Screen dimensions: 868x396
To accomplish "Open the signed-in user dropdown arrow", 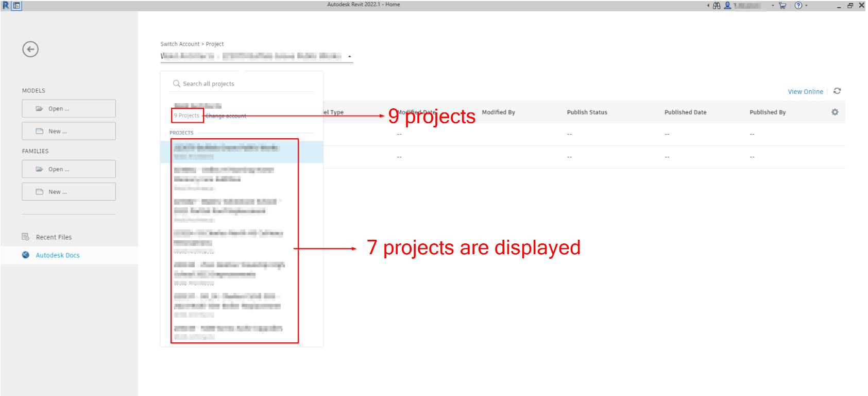I will pyautogui.click(x=773, y=6).
